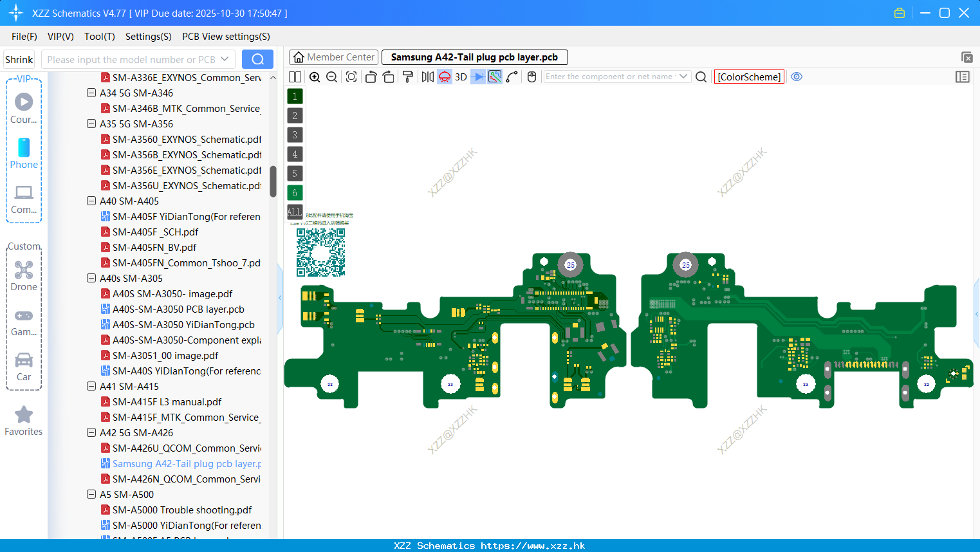Open the Car category

coord(24,366)
